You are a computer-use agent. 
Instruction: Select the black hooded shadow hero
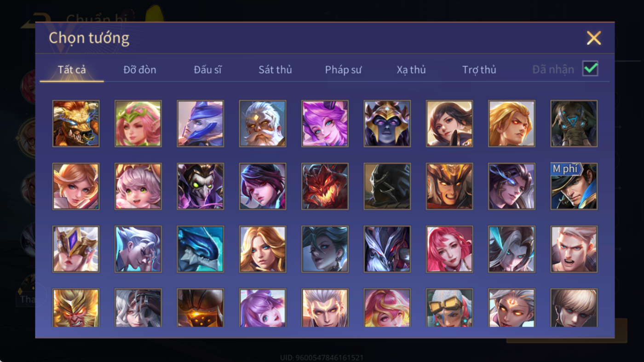pyautogui.click(x=387, y=186)
